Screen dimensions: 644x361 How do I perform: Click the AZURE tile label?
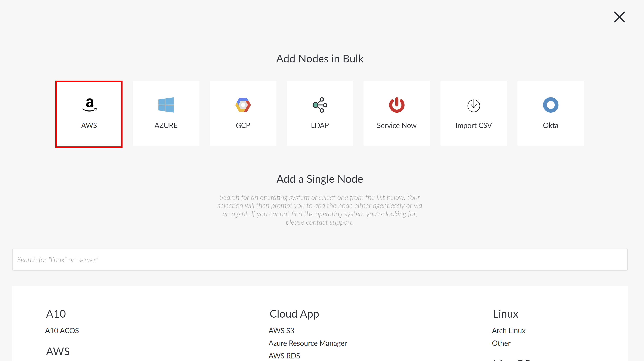pyautogui.click(x=166, y=125)
